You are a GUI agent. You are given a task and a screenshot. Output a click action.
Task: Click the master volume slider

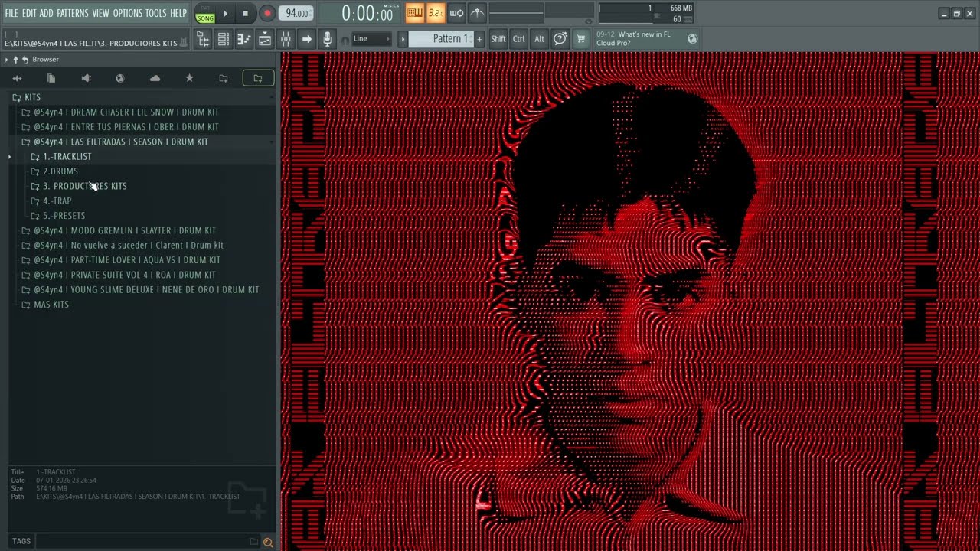516,13
